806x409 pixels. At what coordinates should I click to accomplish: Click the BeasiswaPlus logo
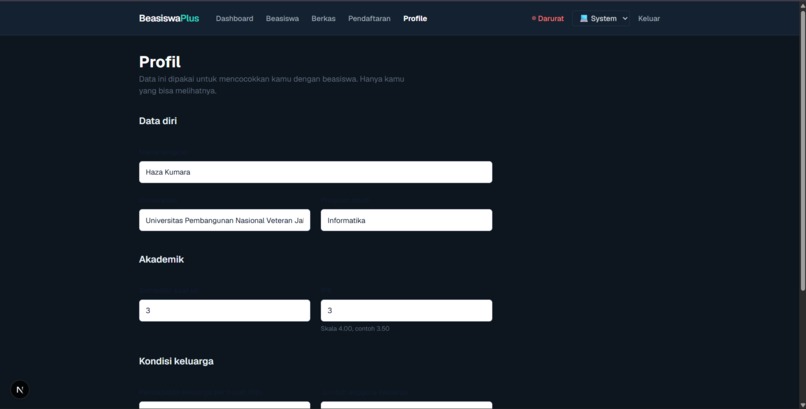[x=169, y=18]
